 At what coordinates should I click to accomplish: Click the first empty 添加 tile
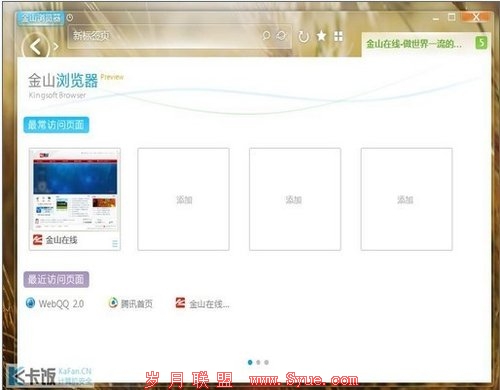183,199
